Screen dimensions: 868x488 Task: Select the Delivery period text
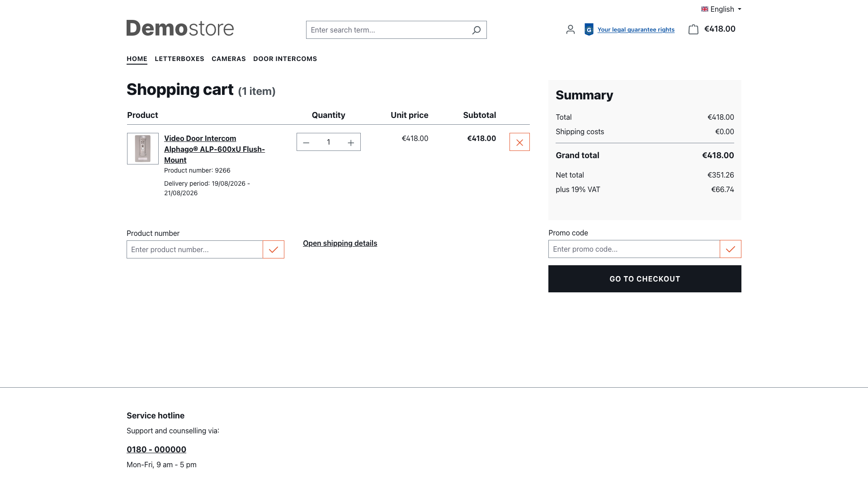coord(207,188)
